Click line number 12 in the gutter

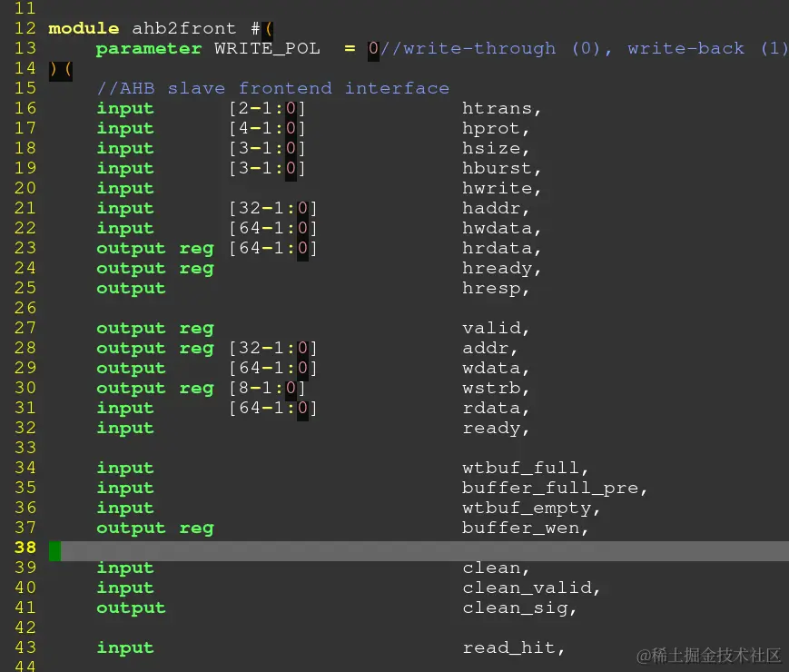[25, 28]
